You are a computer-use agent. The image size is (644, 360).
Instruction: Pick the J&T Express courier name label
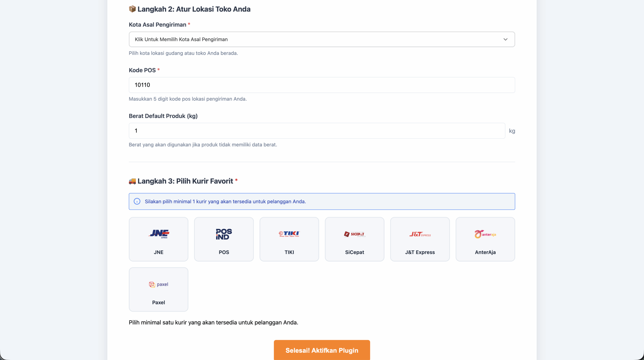point(420,252)
